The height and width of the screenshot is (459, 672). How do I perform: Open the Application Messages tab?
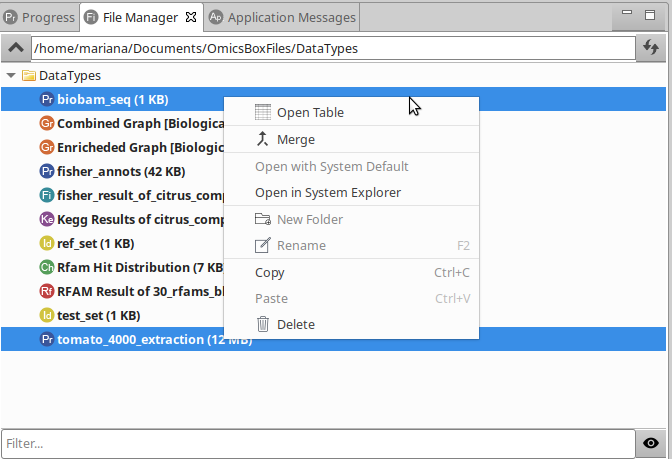pos(290,17)
